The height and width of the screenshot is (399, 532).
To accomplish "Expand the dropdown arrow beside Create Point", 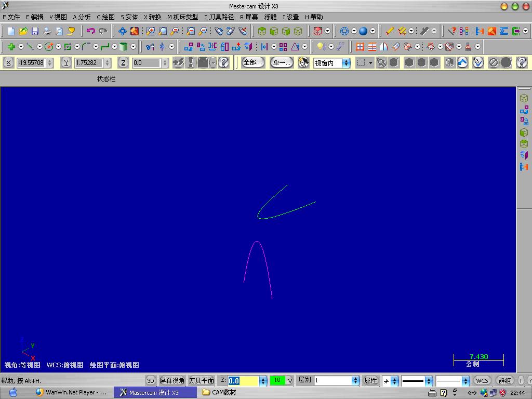I will [21, 46].
